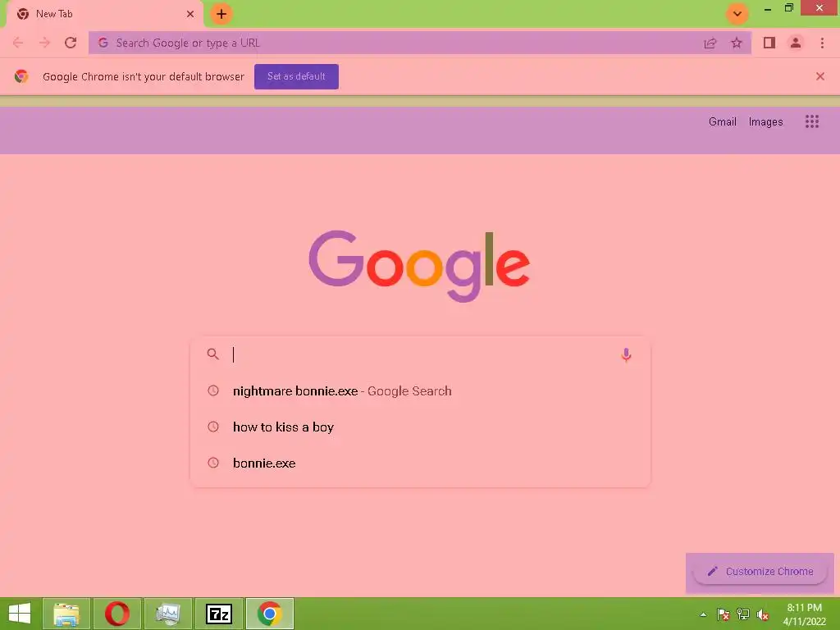Toggle the side panel

(769, 43)
